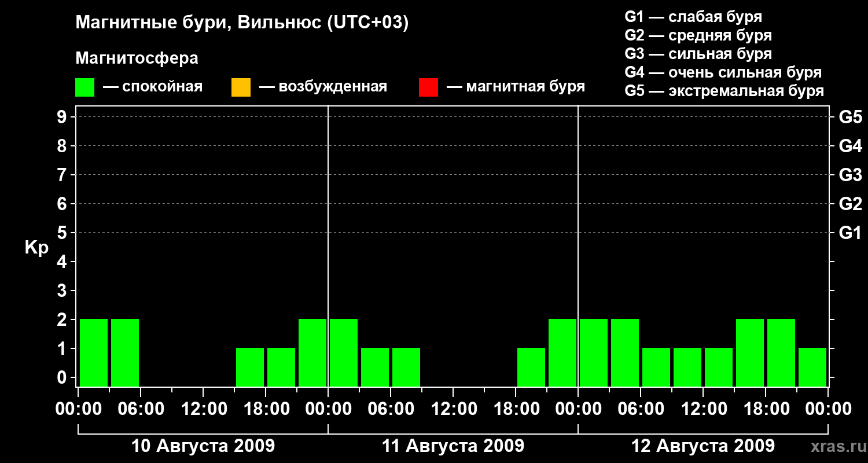Click the 'G1 — слабая буря' legend line
The width and height of the screenshot is (868, 463).
[x=693, y=17]
